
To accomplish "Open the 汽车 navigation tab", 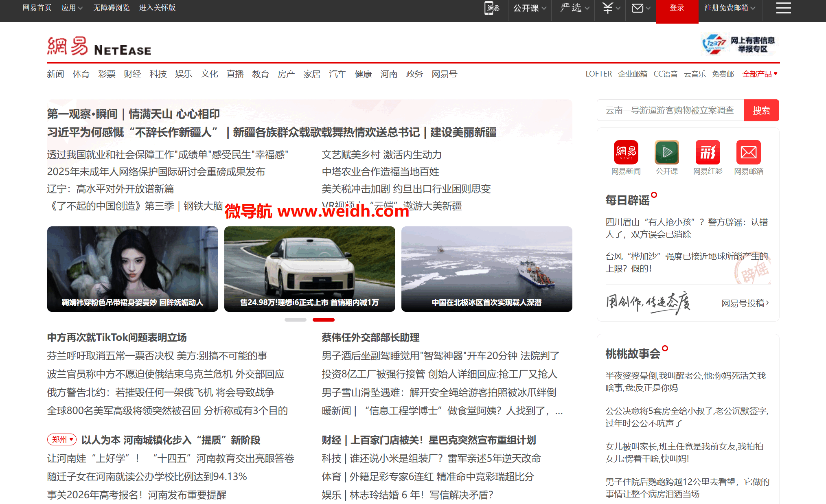I will (x=337, y=74).
